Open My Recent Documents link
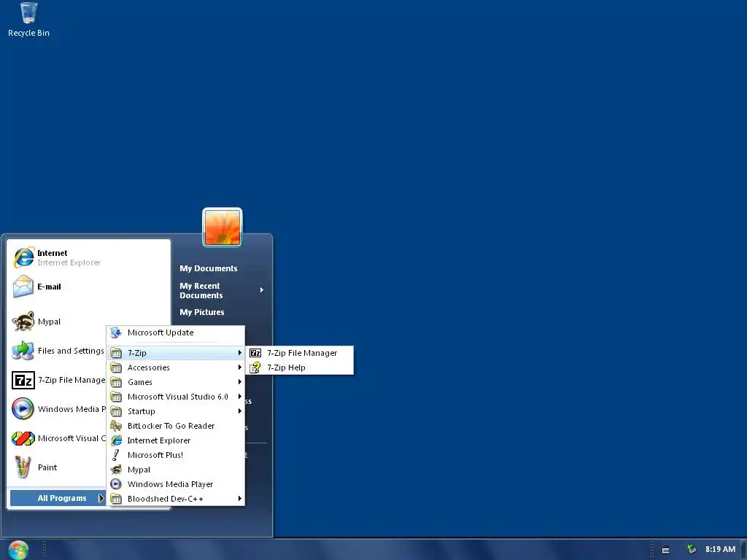The width and height of the screenshot is (747, 560). 201,290
